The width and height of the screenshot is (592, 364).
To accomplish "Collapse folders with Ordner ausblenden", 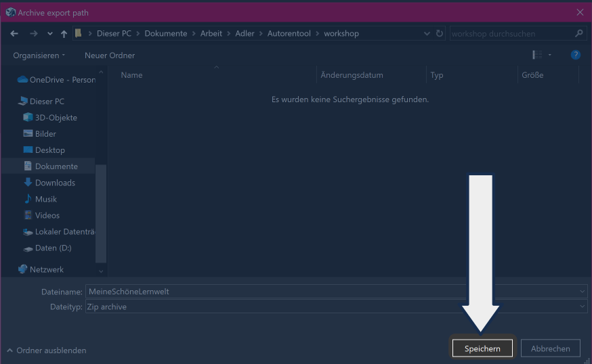I will click(x=47, y=350).
